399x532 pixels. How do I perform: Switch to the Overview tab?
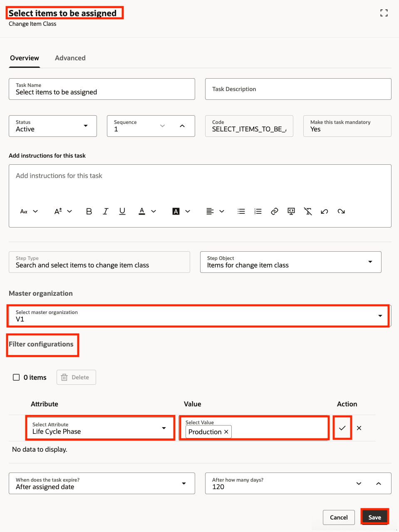(x=24, y=58)
